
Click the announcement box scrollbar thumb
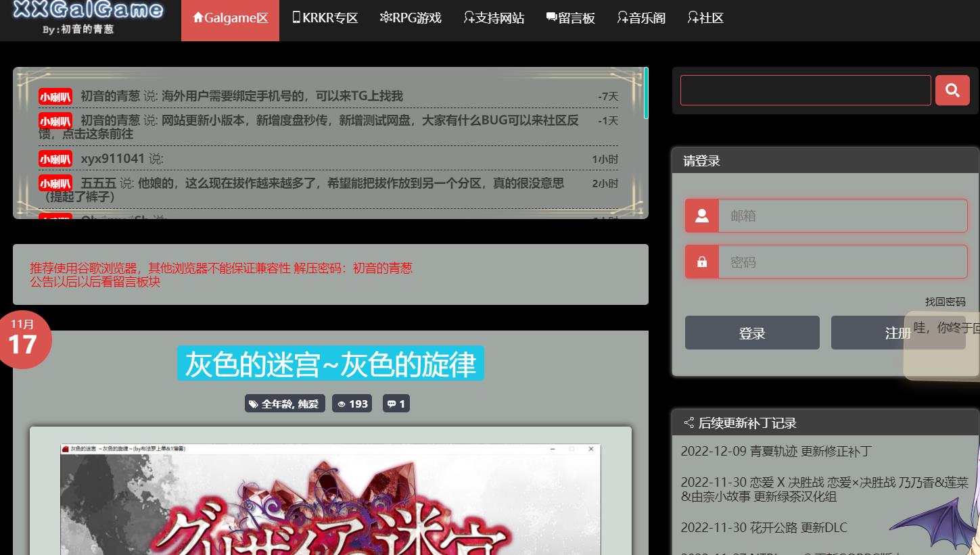pos(646,93)
